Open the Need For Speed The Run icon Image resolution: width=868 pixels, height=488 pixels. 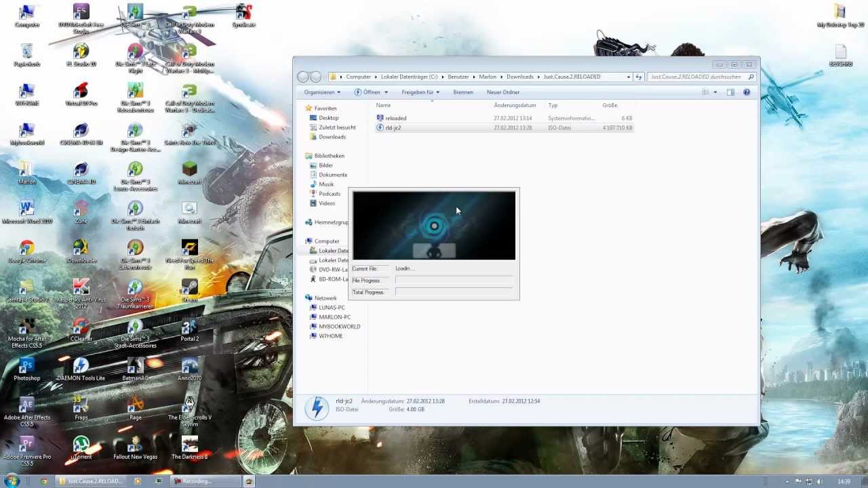pyautogui.click(x=189, y=255)
